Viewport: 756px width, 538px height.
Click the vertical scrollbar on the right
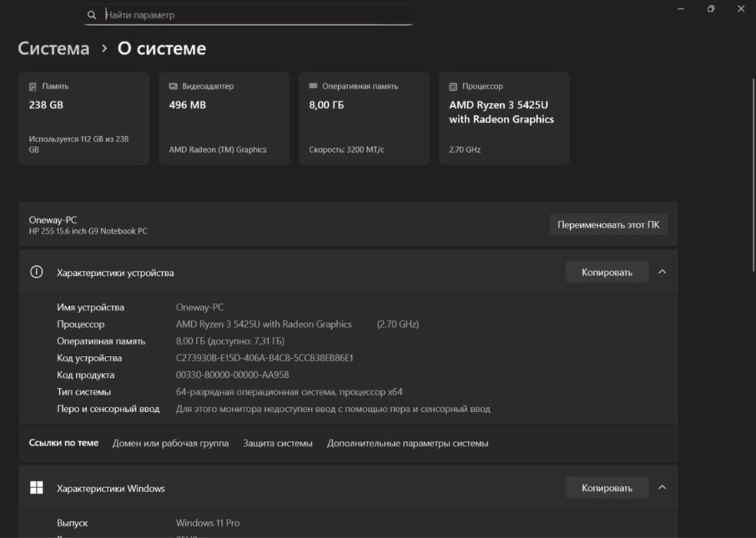[x=754, y=174]
